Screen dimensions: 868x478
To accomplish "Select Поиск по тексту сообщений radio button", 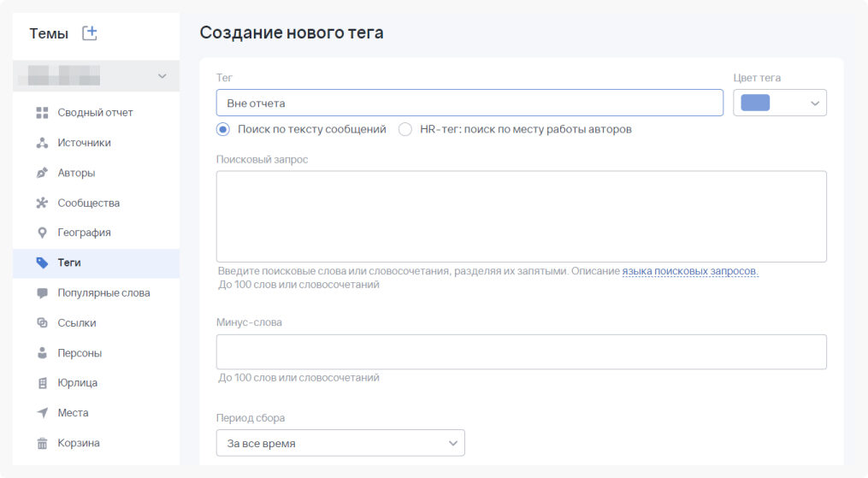I will pyautogui.click(x=223, y=129).
